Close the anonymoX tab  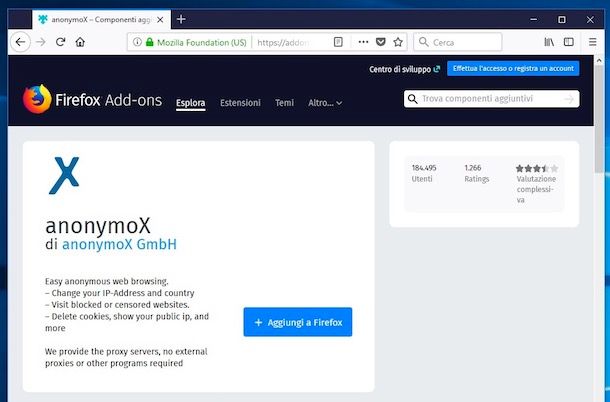point(160,19)
